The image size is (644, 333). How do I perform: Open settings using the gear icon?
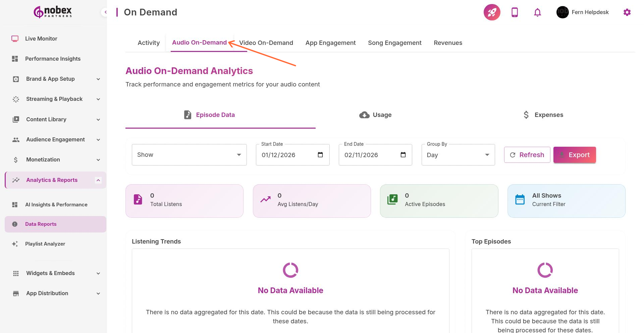627,12
